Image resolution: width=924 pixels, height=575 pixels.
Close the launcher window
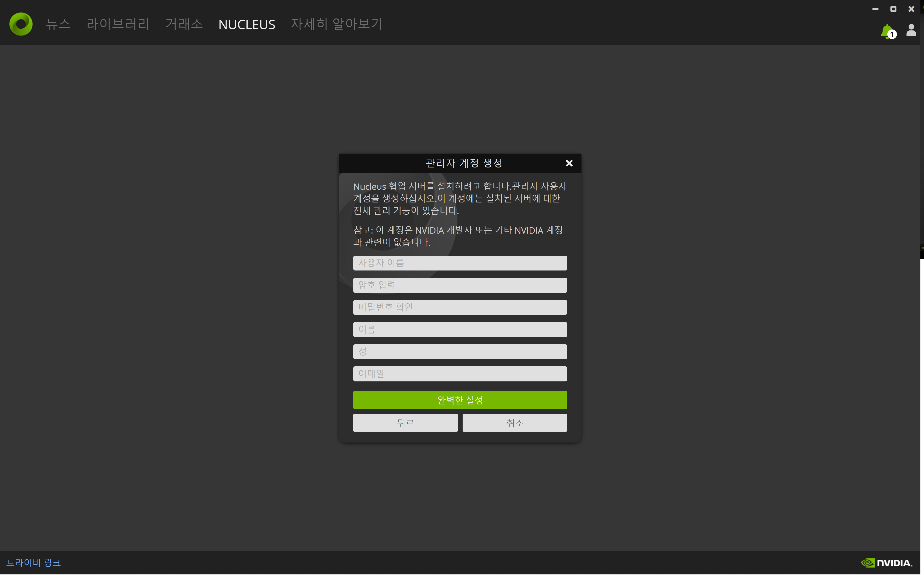click(x=911, y=9)
